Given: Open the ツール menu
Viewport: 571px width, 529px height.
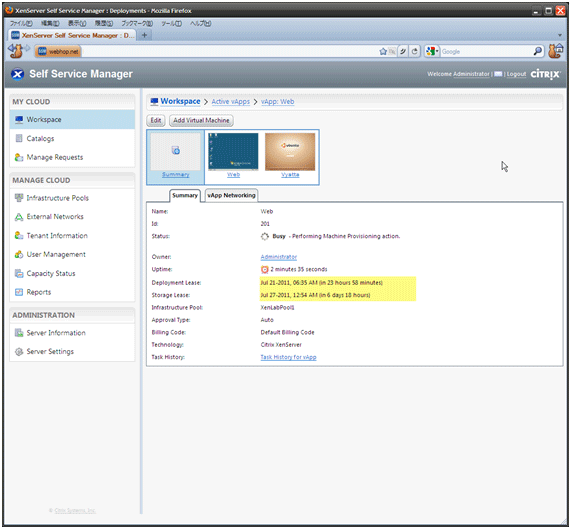Looking at the screenshot, I should click(172, 23).
